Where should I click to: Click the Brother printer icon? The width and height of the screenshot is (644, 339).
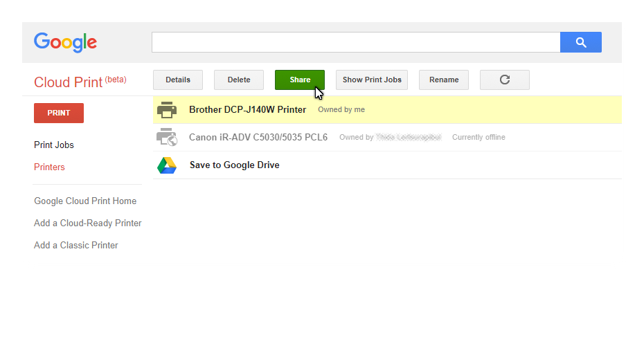[x=167, y=109]
